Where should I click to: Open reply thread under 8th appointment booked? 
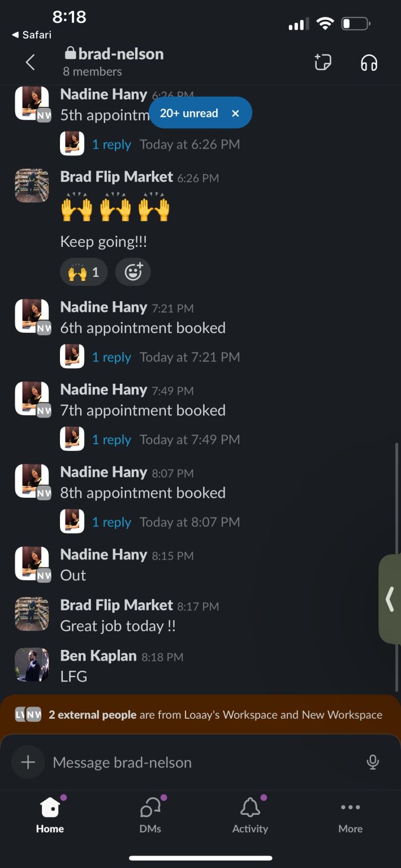click(111, 522)
